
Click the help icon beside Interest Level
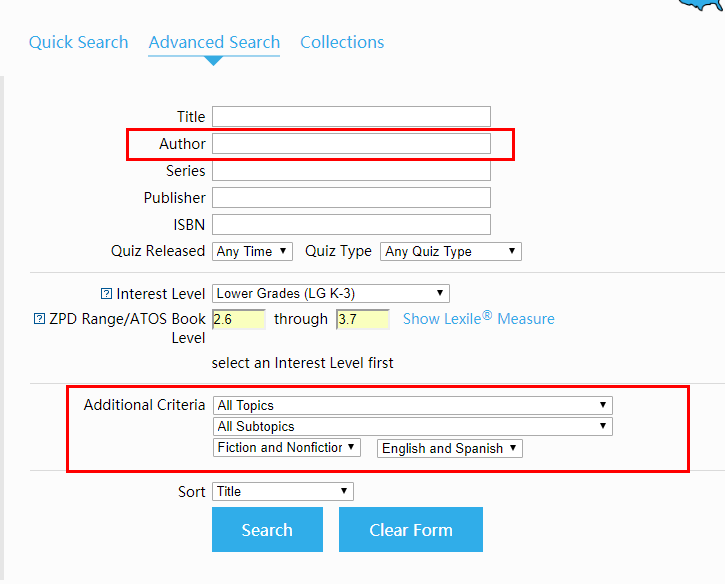[x=106, y=294]
